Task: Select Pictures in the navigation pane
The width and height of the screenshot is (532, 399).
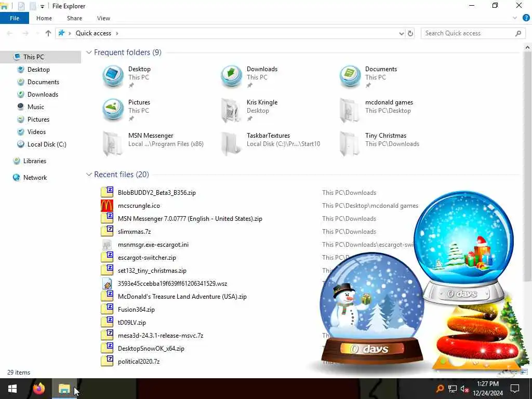Action: (x=38, y=119)
